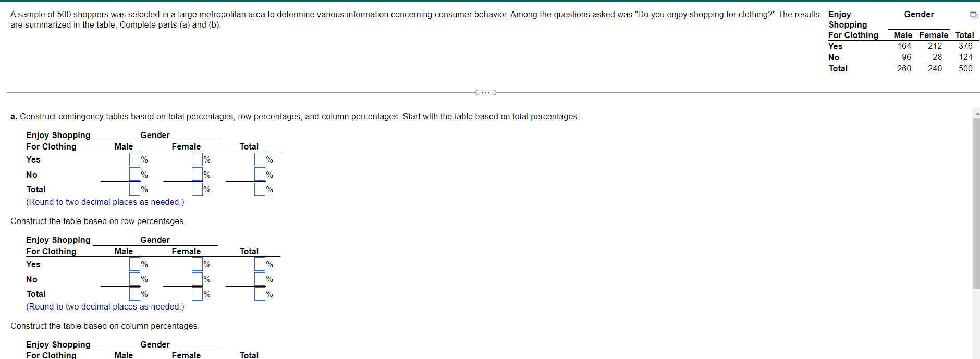The image size is (980, 359).
Task: Select the Yes Total box in row percentages table
Action: pyautogui.click(x=259, y=264)
